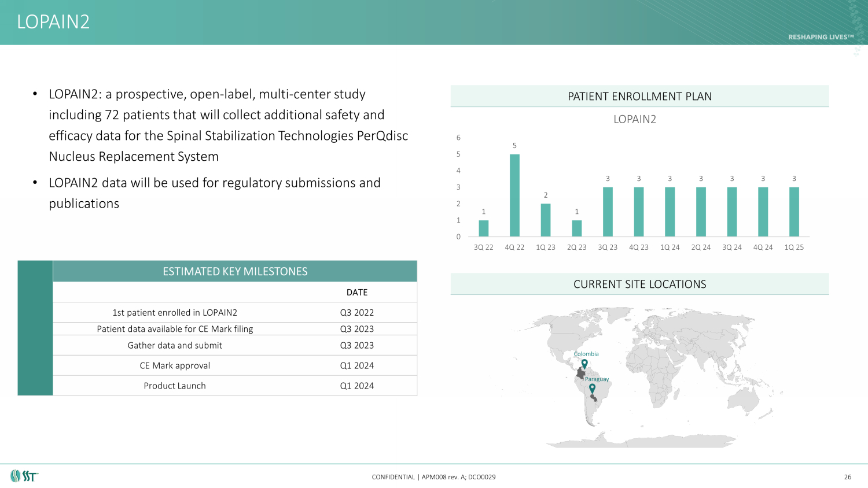
Task: Select the 2Q 23 enrollment bar
Action: pyautogui.click(x=576, y=228)
